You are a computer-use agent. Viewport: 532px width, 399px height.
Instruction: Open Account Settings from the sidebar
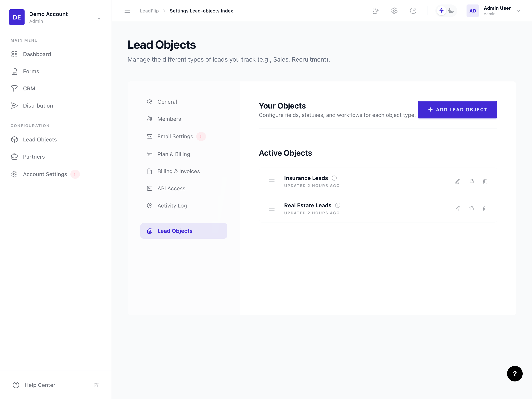(45, 174)
